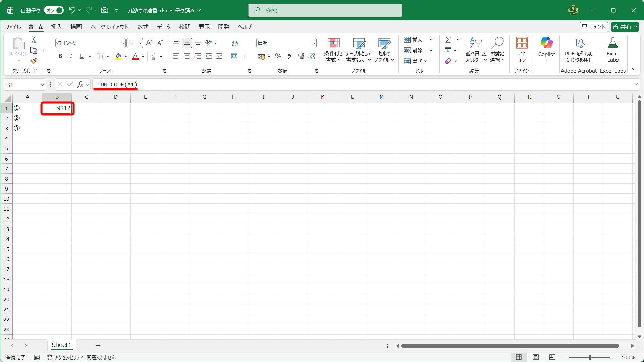The width and height of the screenshot is (644, 362).
Task: Click the Format Painter brush icon
Action: point(34,61)
